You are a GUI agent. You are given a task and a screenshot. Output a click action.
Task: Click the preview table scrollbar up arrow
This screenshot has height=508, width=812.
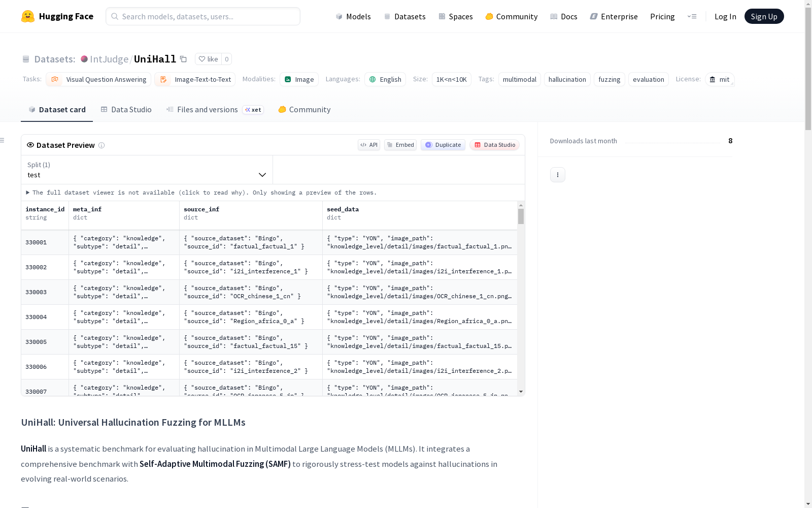pyautogui.click(x=521, y=205)
